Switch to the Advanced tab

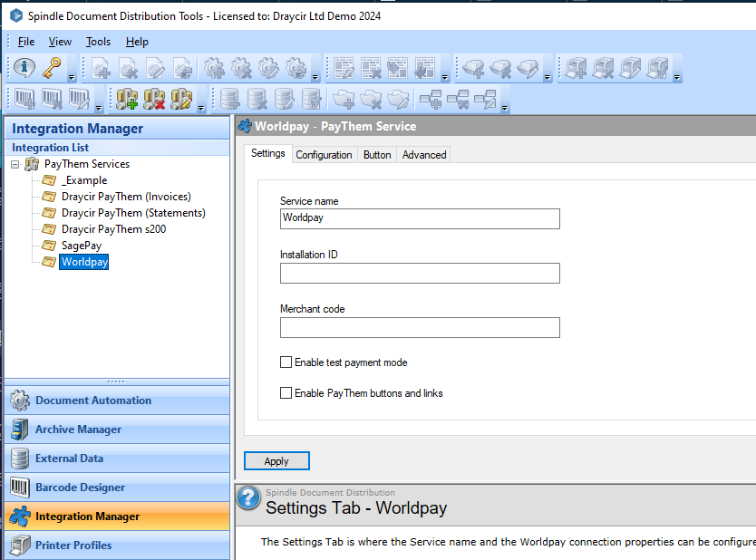pos(424,155)
